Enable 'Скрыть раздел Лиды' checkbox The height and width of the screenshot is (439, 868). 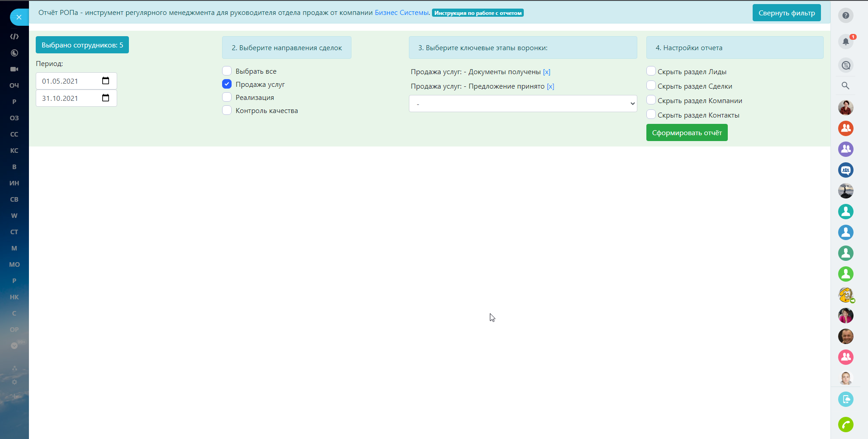coord(651,71)
